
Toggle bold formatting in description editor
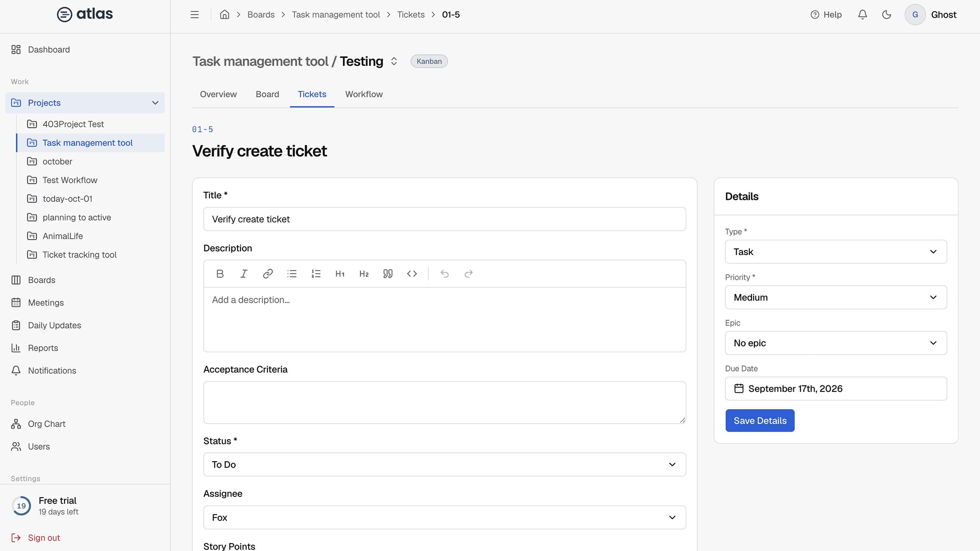220,274
